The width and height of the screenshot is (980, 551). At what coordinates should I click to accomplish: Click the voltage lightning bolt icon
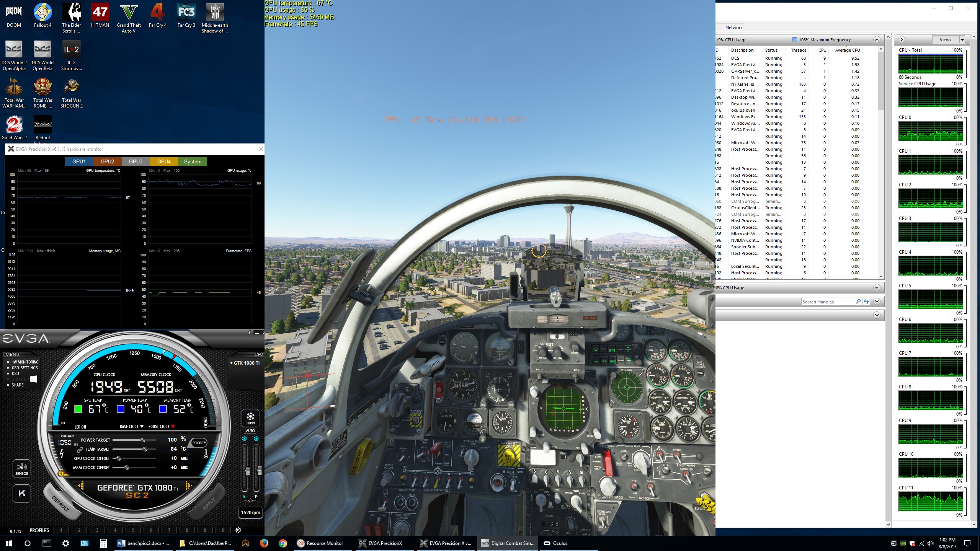(x=62, y=453)
